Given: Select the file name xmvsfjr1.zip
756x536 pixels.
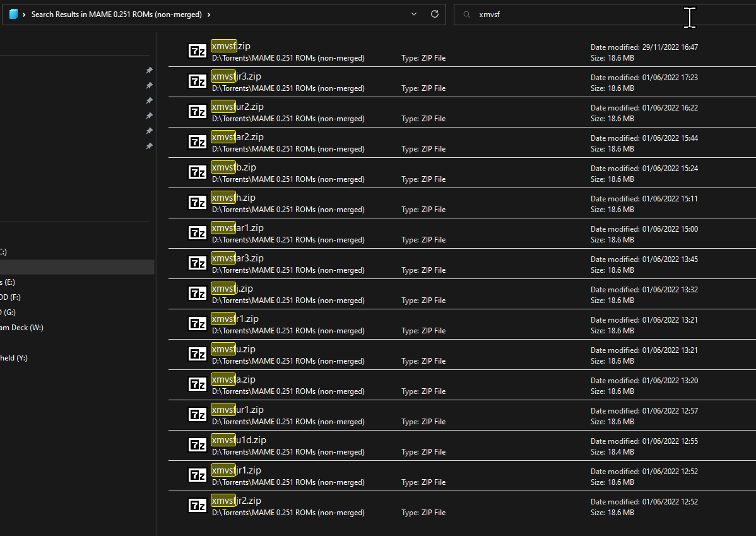Looking at the screenshot, I should (x=236, y=470).
